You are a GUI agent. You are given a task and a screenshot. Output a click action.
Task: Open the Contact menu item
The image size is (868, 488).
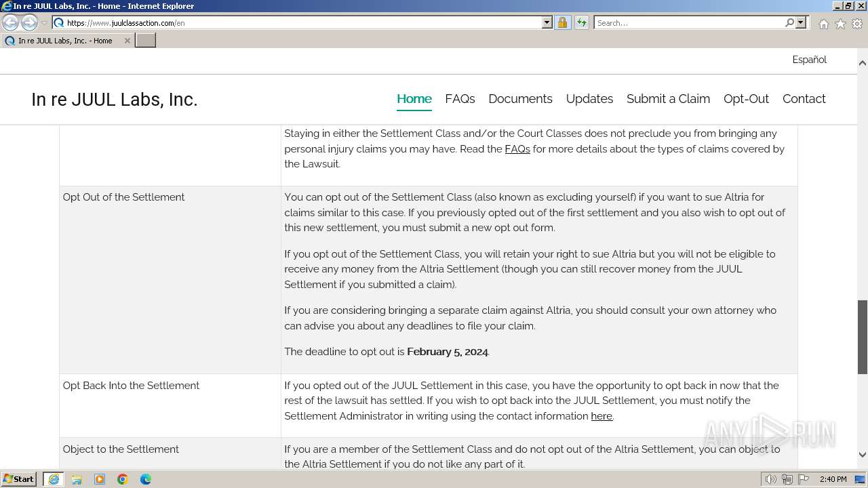tap(804, 99)
